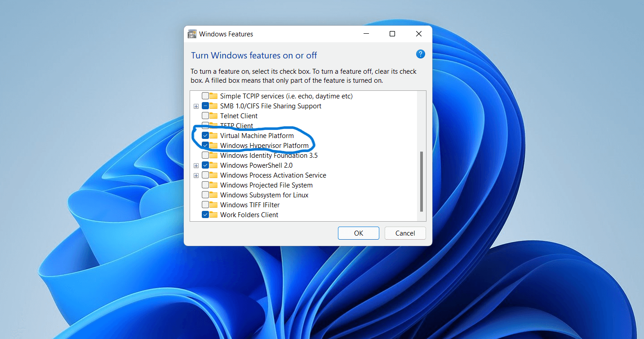This screenshot has height=339, width=644.
Task: Enable Windows Subsystem for Linux
Action: tap(205, 195)
